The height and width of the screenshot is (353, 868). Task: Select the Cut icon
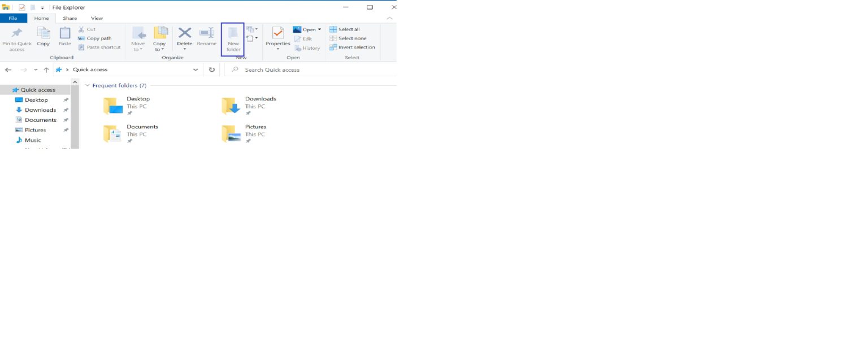point(89,29)
